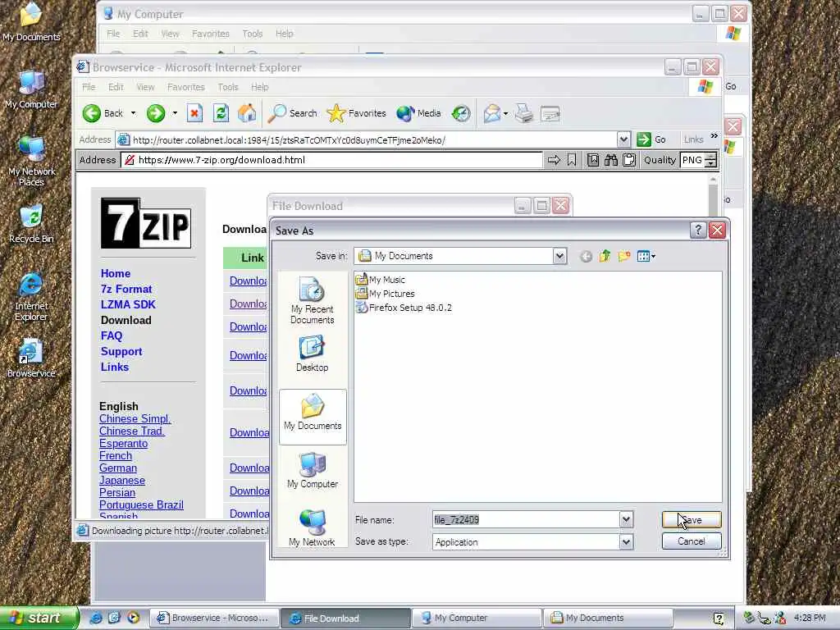This screenshot has width=840, height=630.
Task: Select the My Pictures folder
Action: (386, 294)
